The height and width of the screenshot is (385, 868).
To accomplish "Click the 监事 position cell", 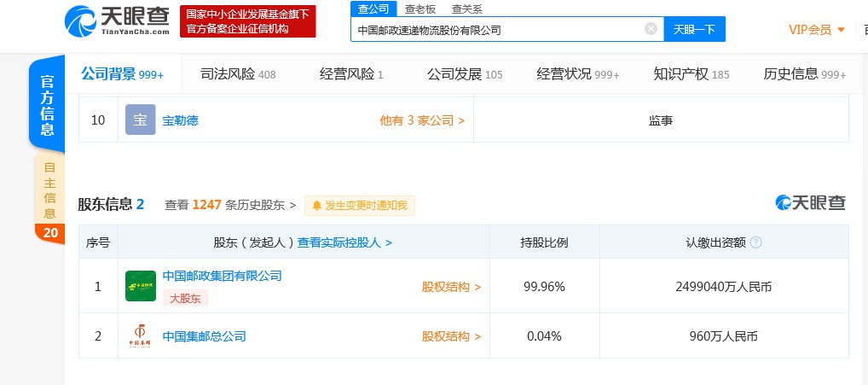I will (x=661, y=120).
